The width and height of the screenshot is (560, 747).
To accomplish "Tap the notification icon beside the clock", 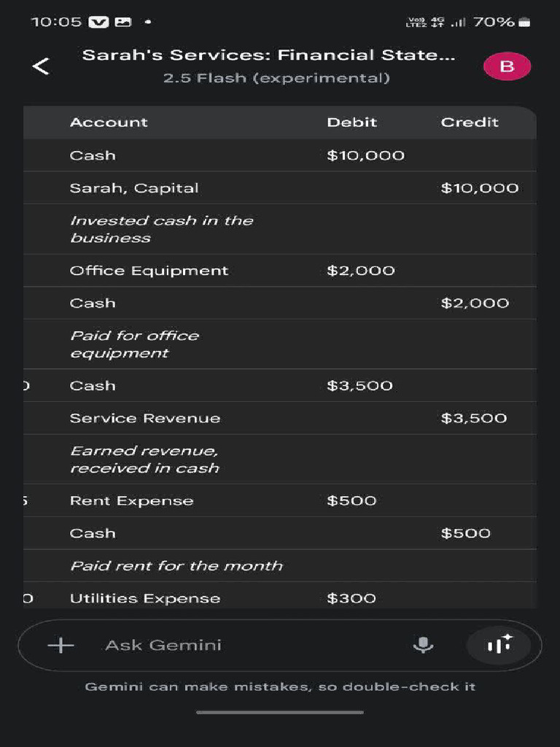I will (x=98, y=22).
